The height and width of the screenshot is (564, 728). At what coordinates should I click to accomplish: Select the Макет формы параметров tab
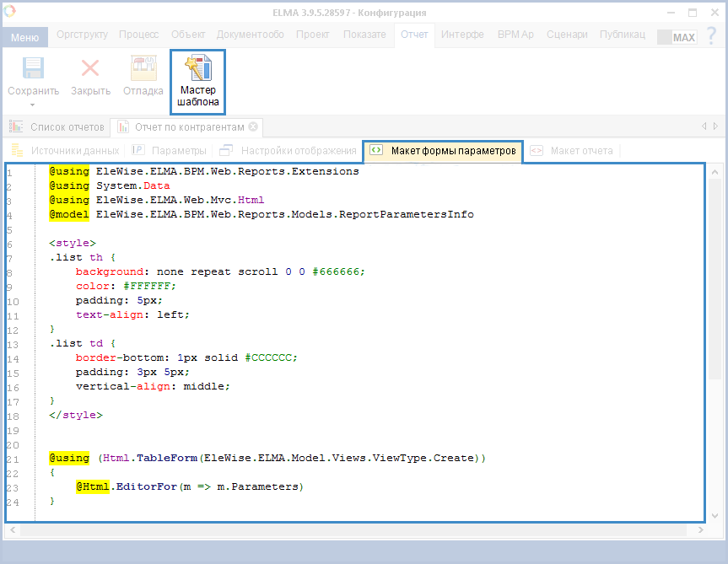tap(443, 151)
